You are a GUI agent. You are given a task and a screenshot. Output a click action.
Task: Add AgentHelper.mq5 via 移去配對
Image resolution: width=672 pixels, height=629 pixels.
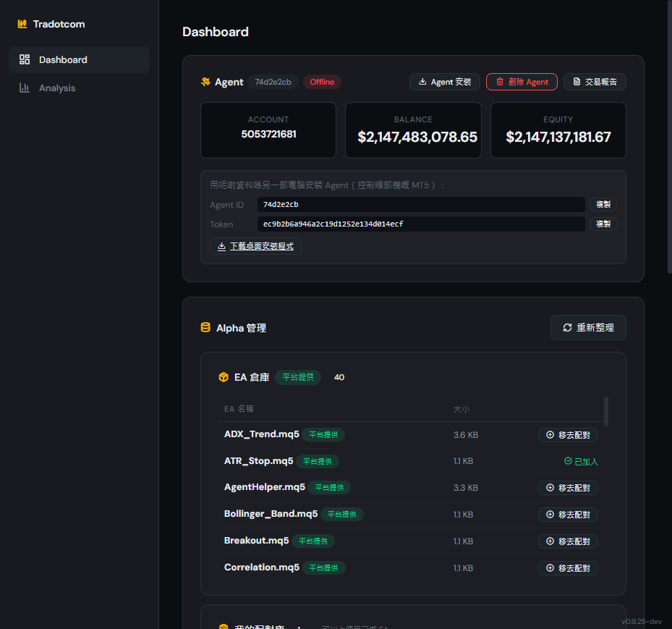click(x=568, y=488)
